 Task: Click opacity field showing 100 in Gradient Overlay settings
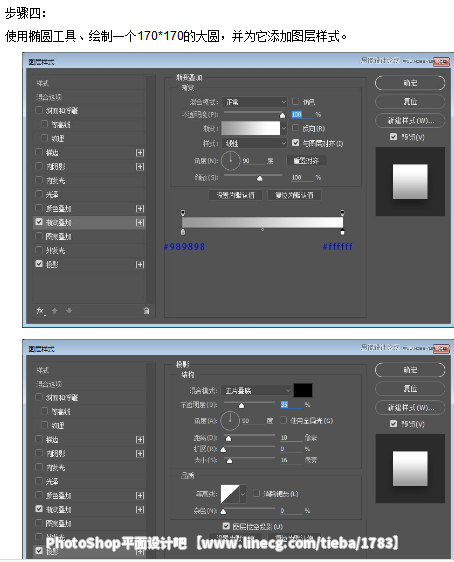(302, 114)
